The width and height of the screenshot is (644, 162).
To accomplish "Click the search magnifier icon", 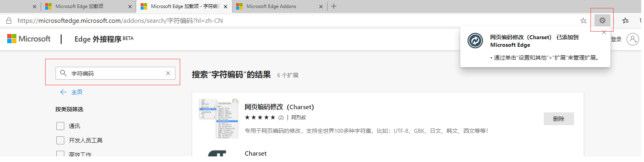I will 63,73.
